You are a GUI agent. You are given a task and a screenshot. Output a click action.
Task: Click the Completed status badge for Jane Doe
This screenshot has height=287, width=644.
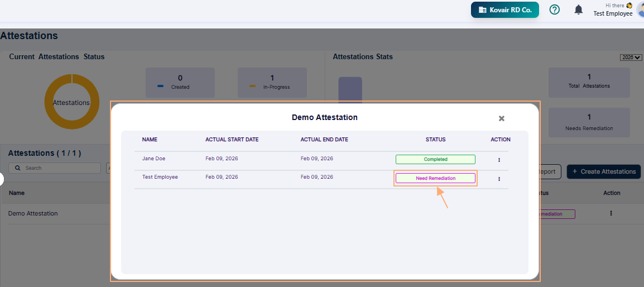click(x=435, y=159)
